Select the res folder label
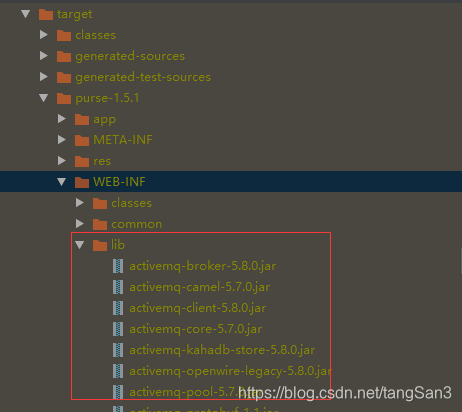 102,161
